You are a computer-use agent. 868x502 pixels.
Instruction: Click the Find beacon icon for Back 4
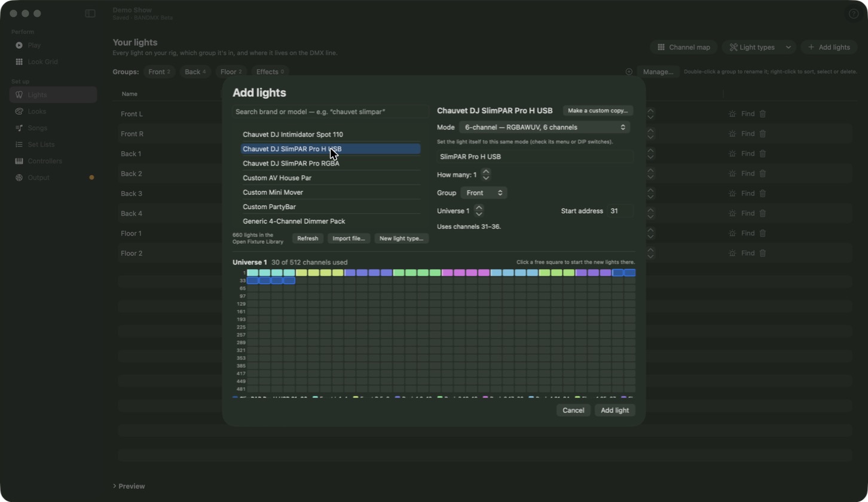point(732,213)
